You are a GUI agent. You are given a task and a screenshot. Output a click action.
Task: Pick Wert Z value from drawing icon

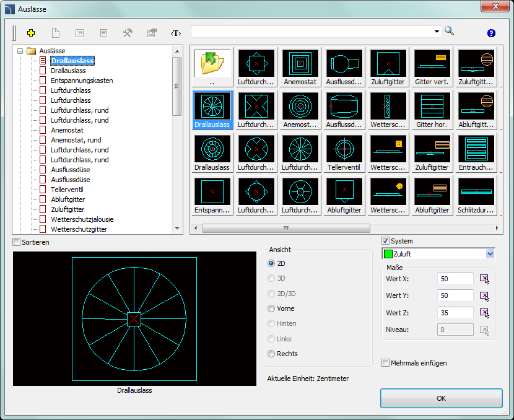tap(484, 313)
